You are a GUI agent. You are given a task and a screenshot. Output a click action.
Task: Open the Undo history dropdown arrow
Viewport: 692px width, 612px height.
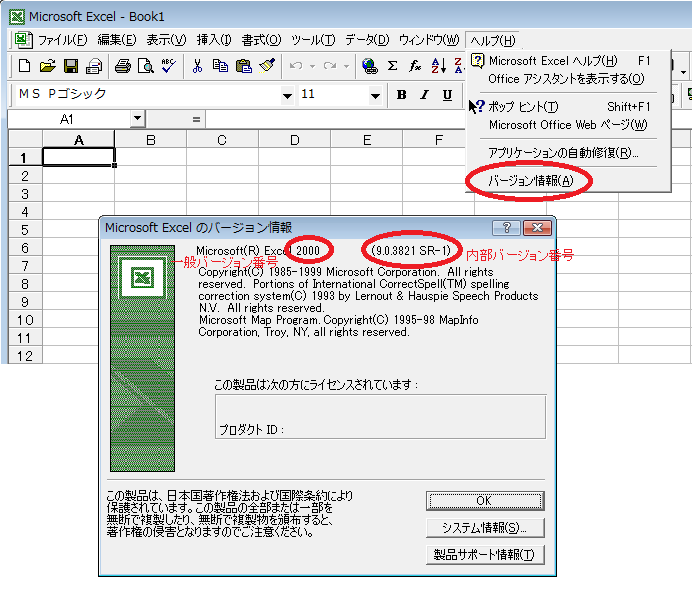(x=312, y=67)
